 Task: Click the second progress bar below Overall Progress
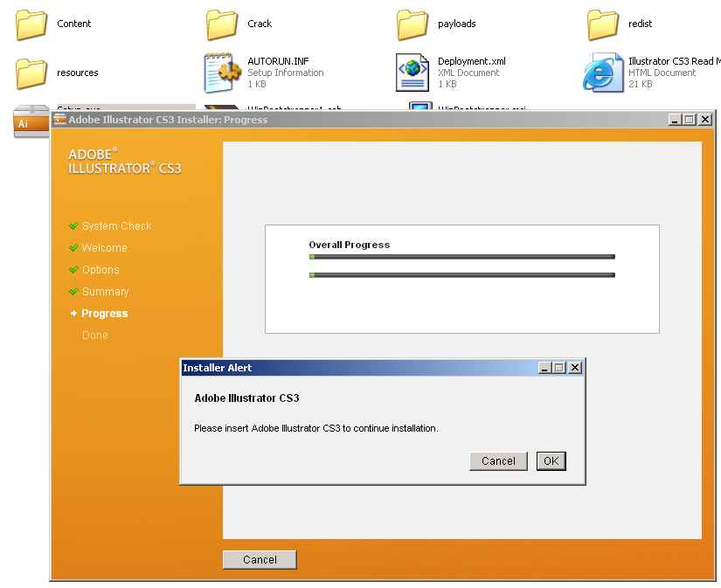coord(462,275)
